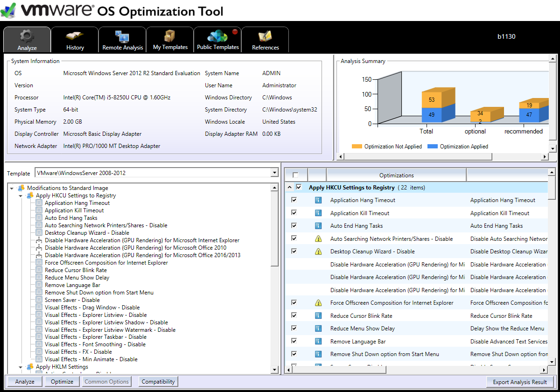
Task: Click info icon for Application Kill Timeout
Action: (318, 213)
